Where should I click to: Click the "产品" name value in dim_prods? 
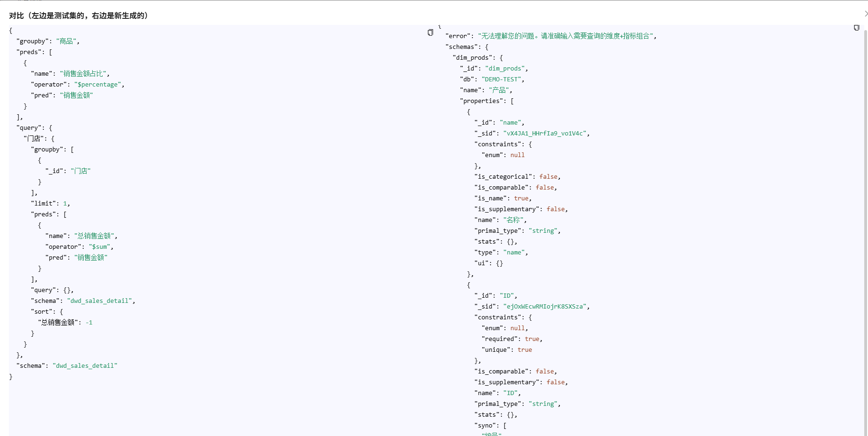(500, 90)
